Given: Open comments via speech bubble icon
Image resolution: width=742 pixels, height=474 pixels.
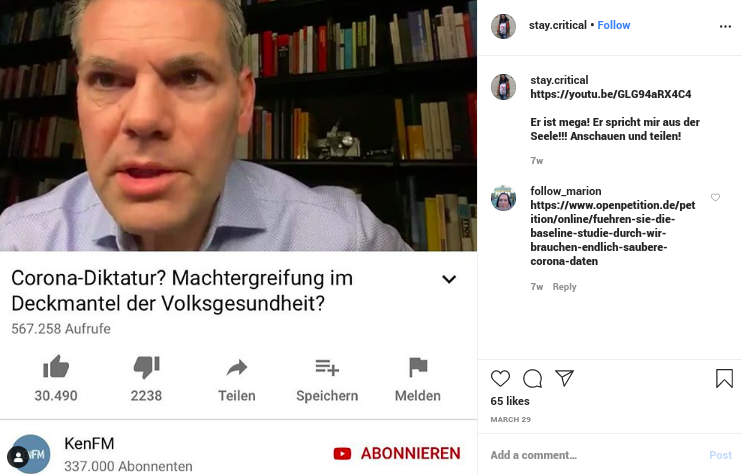Looking at the screenshot, I should click(532, 378).
